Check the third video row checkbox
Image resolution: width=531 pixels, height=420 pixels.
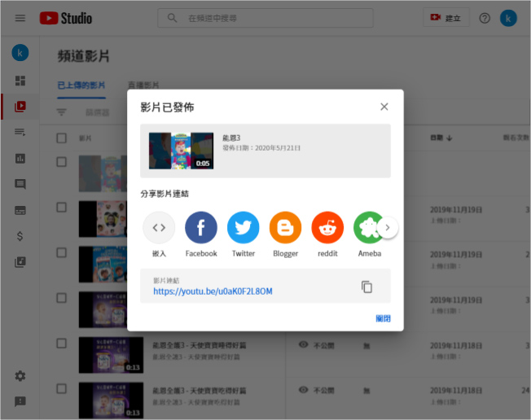click(61, 252)
